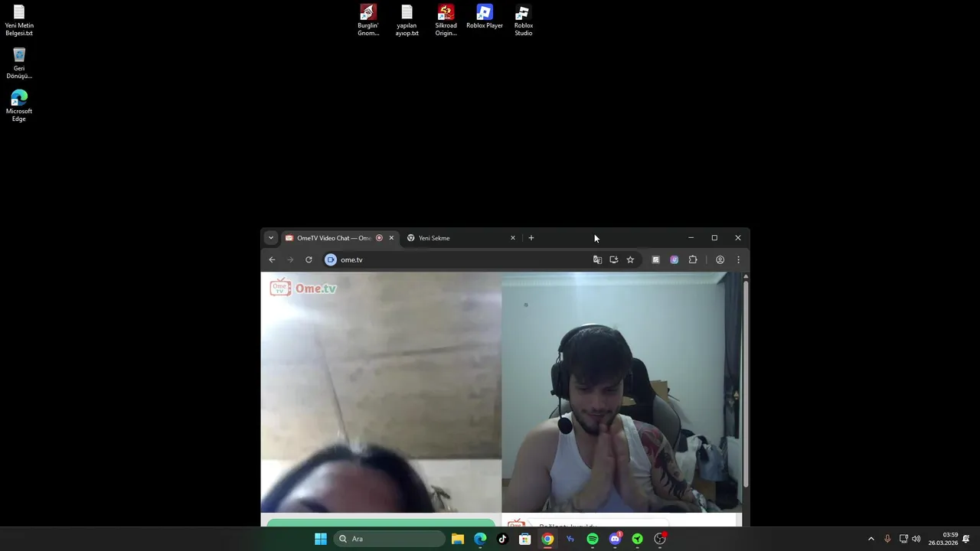Expand the tab search dropdown arrow
The height and width of the screenshot is (551, 980).
(x=270, y=238)
